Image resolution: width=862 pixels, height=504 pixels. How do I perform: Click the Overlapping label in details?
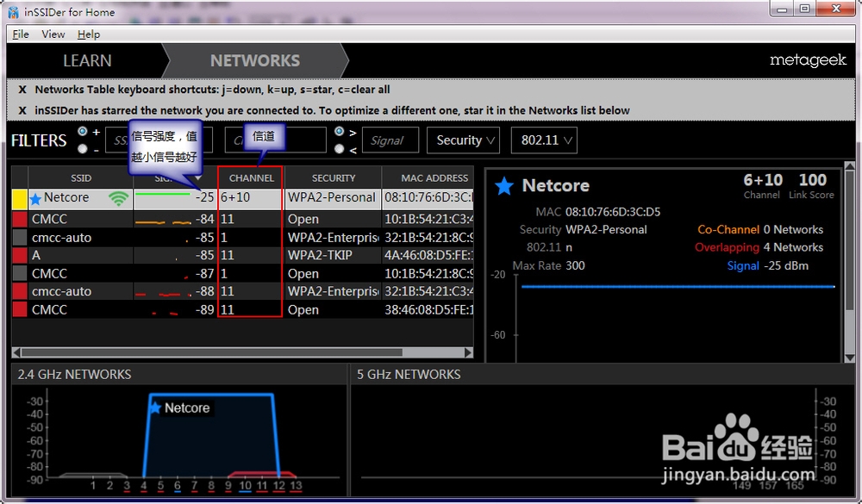click(x=727, y=247)
